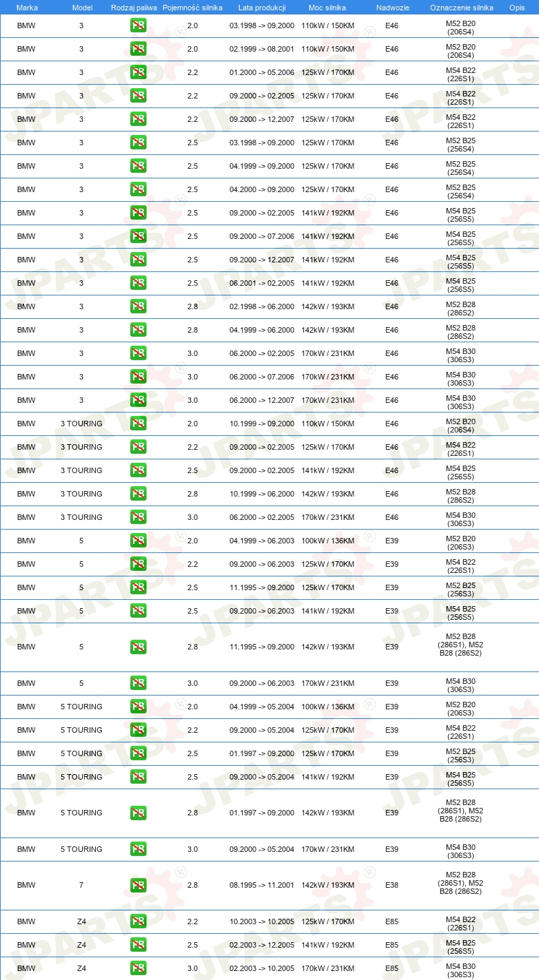539x980 pixels.
Task: Click the Lata produkcji column header
Action: coord(261,7)
